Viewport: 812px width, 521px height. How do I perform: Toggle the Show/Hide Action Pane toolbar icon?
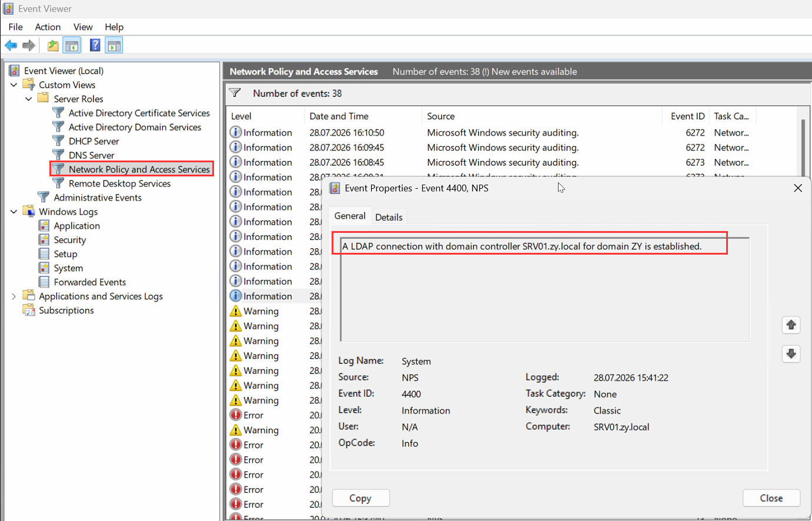(115, 45)
